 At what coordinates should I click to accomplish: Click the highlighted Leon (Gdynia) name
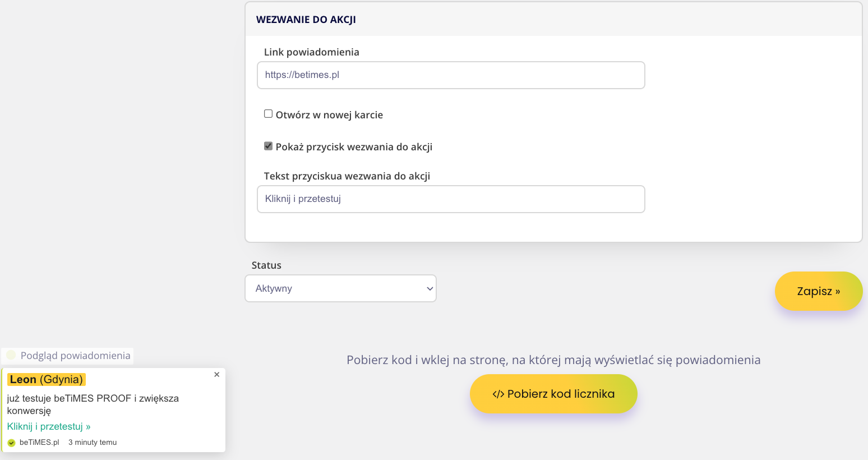[47, 380]
